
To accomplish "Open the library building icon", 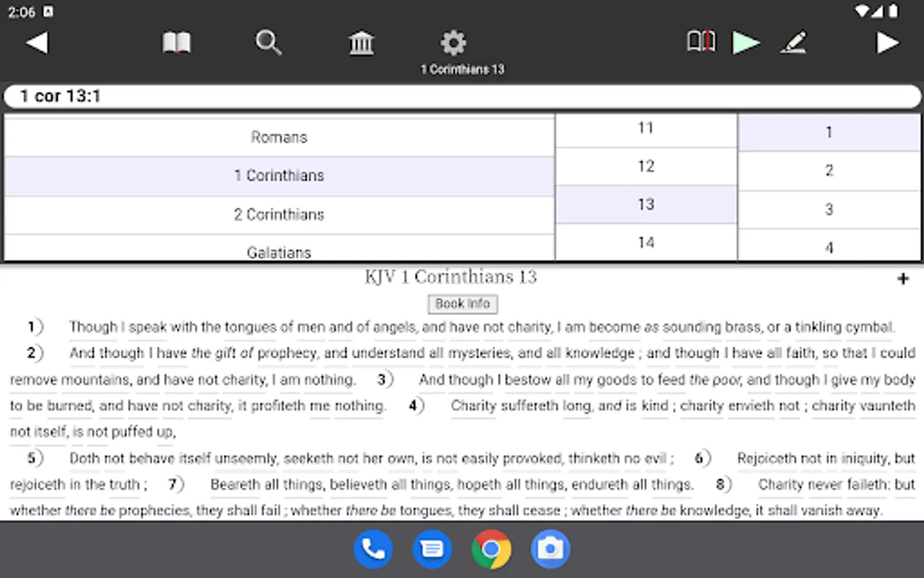I will pos(361,43).
